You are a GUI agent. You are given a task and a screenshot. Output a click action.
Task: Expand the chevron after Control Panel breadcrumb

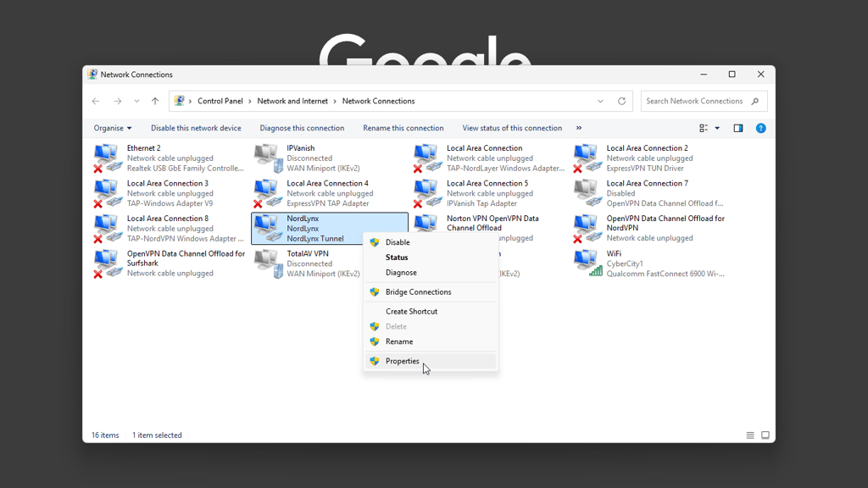[250, 102]
